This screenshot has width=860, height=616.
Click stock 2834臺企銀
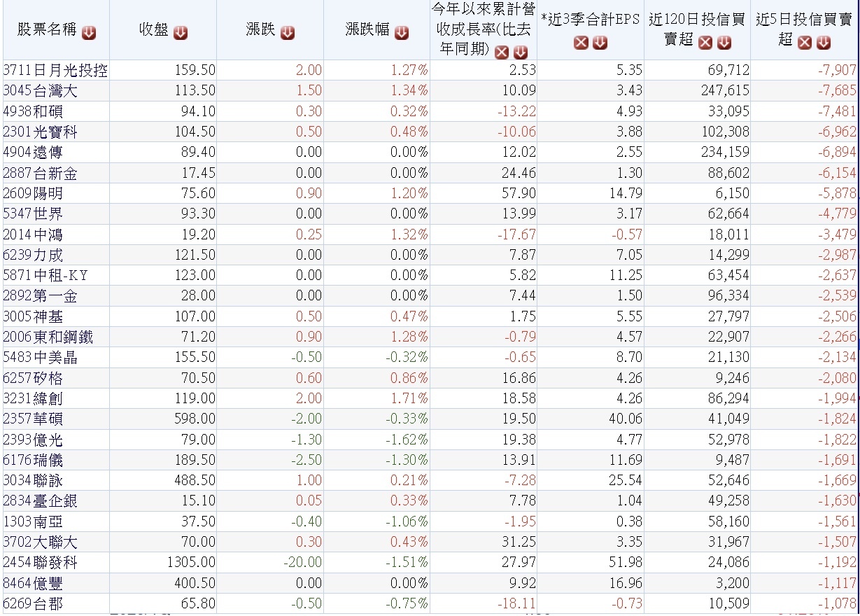click(x=40, y=501)
